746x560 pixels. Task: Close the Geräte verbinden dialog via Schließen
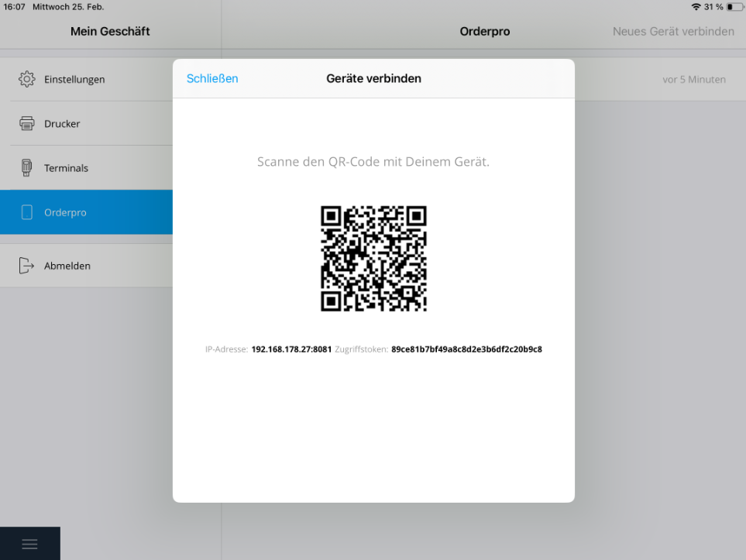(212, 78)
